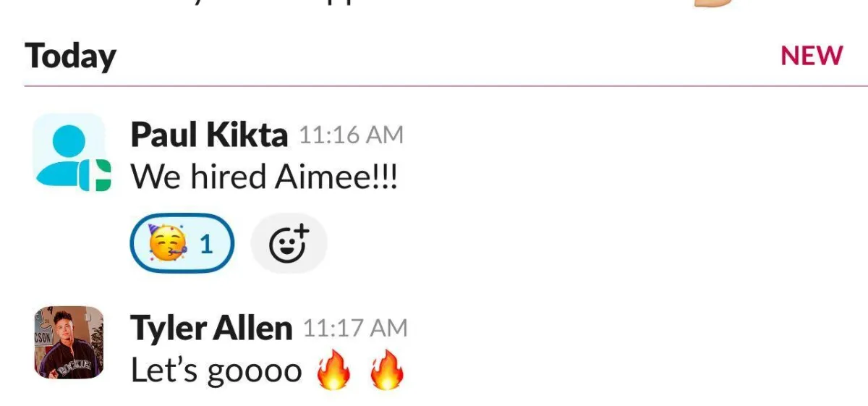The image size is (868, 406).
Task: Open the add reaction smiley button
Action: (289, 244)
